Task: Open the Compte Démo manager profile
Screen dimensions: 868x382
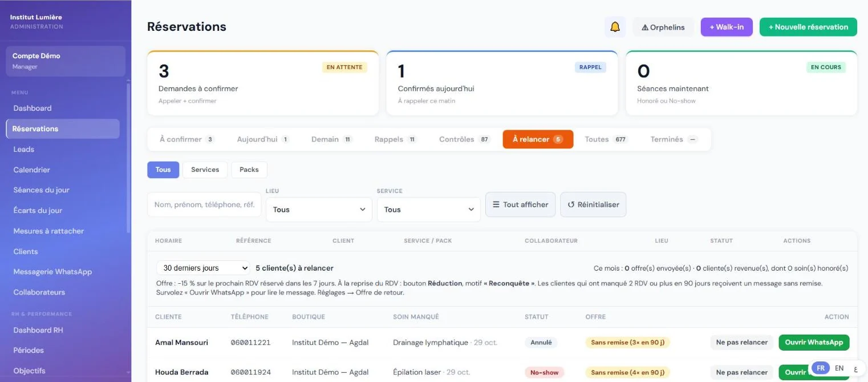Action: point(66,61)
